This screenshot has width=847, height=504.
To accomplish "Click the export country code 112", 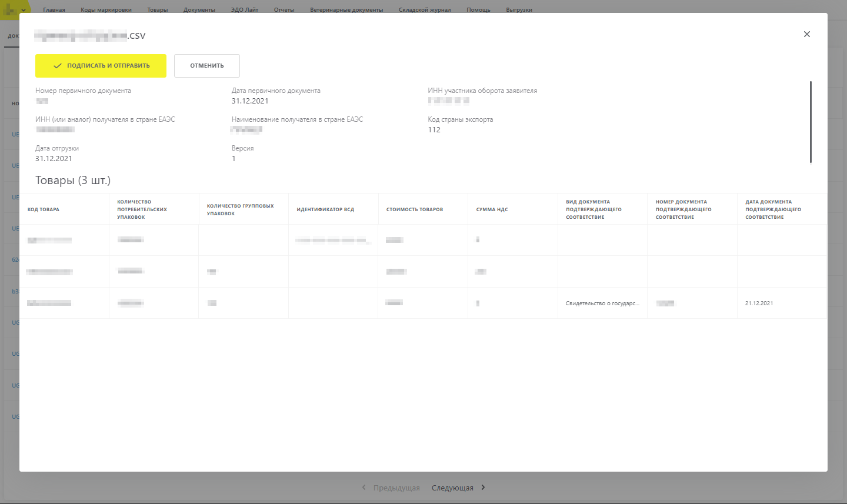I will click(x=434, y=130).
